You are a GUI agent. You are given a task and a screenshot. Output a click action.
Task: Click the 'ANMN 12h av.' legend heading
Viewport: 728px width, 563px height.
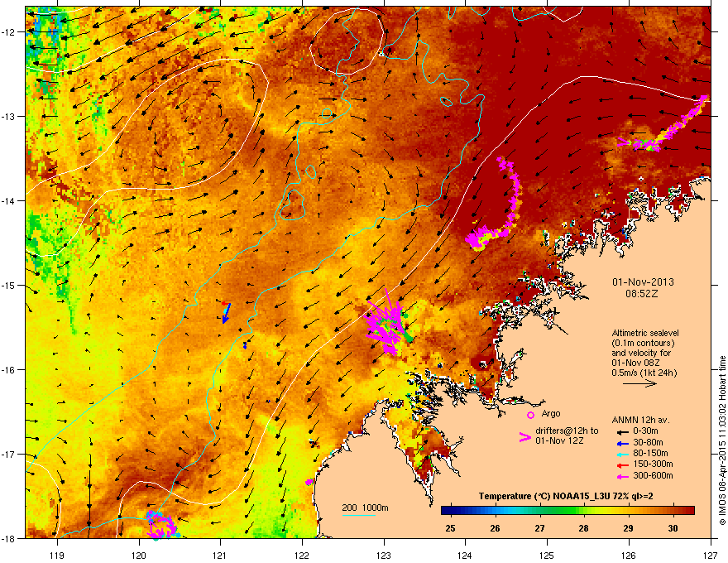tap(640, 420)
